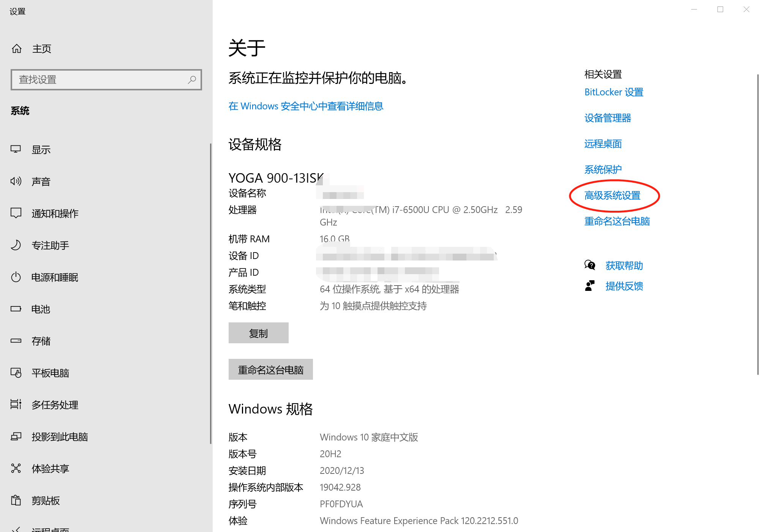The image size is (760, 532).
Task: Open Display settings via monitor icon
Action: (x=16, y=149)
